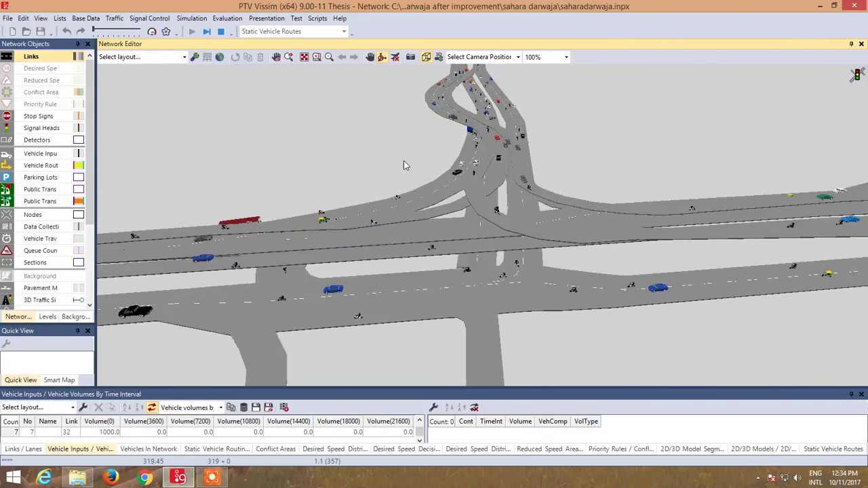Open the Smart Map tab
This screenshot has width=868, height=488.
59,380
